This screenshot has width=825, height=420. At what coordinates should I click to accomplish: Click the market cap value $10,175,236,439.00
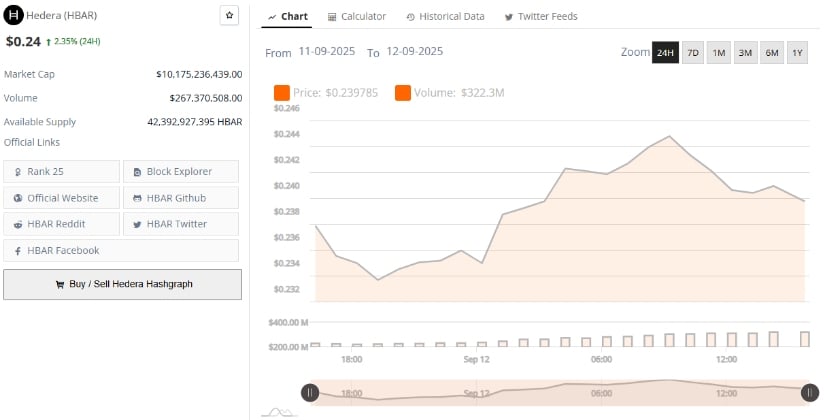(x=199, y=74)
